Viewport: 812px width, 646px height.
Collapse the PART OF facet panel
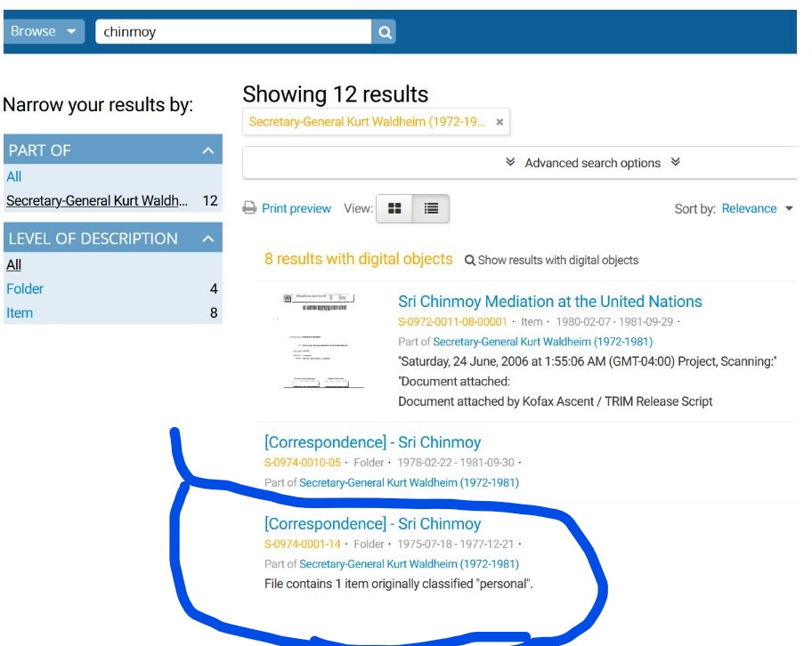click(208, 150)
